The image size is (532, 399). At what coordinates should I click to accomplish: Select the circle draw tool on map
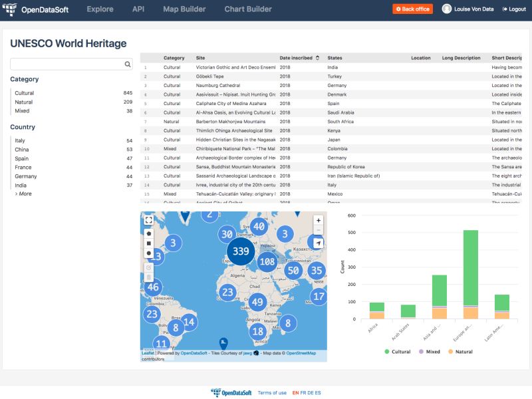[x=148, y=253]
